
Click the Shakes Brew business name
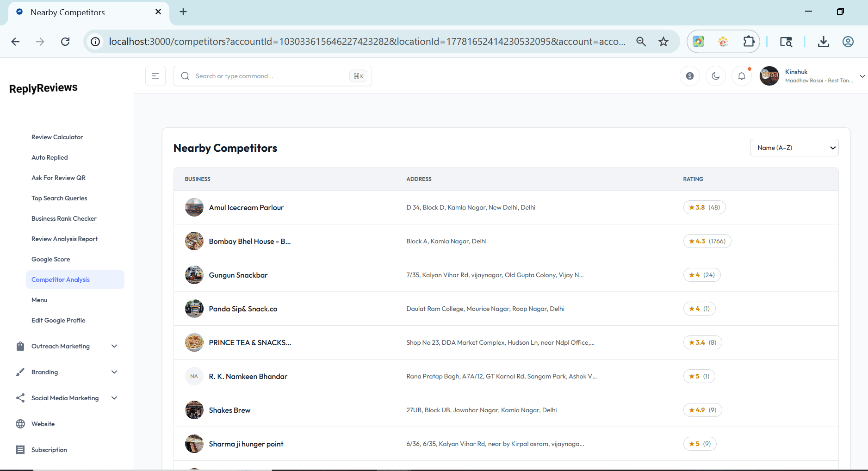point(229,410)
